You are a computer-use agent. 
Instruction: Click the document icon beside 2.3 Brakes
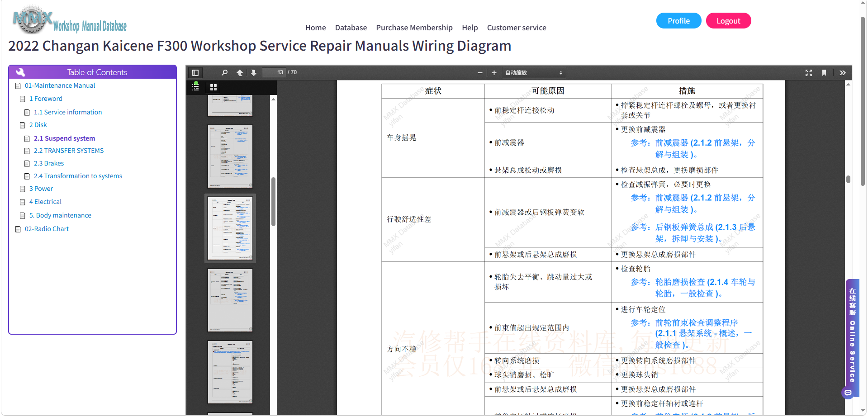pos(27,164)
